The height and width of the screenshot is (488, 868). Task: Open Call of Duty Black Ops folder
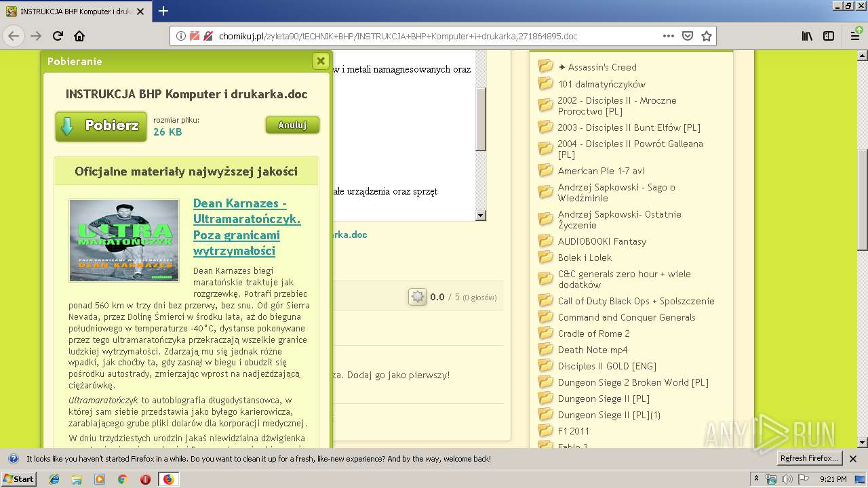[636, 301]
